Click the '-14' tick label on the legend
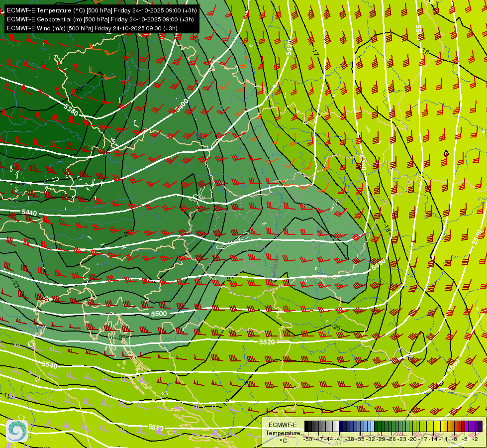Screen dimensions: 487x448 (x=433, y=440)
